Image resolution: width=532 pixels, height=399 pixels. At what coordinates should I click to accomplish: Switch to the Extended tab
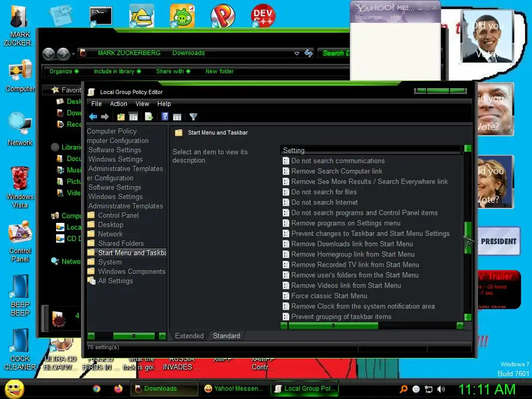189,336
